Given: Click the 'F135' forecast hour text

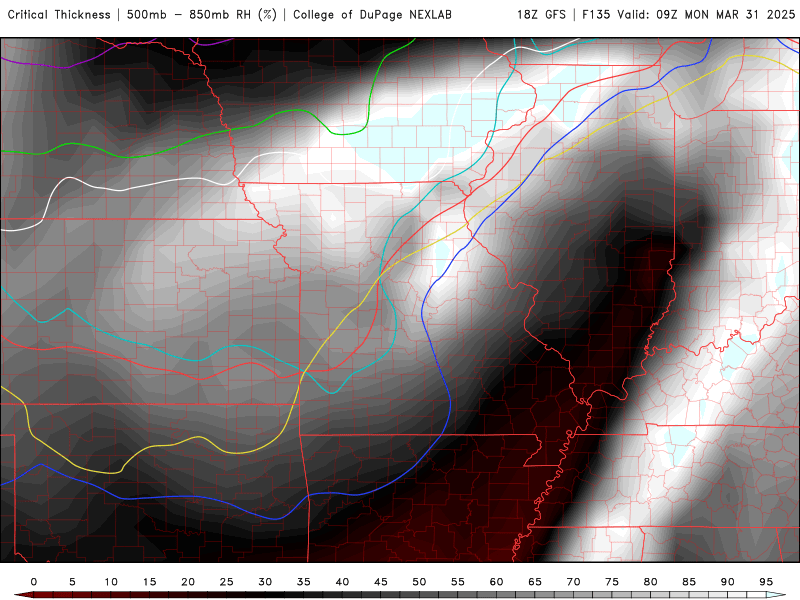Looking at the screenshot, I should 596,15.
